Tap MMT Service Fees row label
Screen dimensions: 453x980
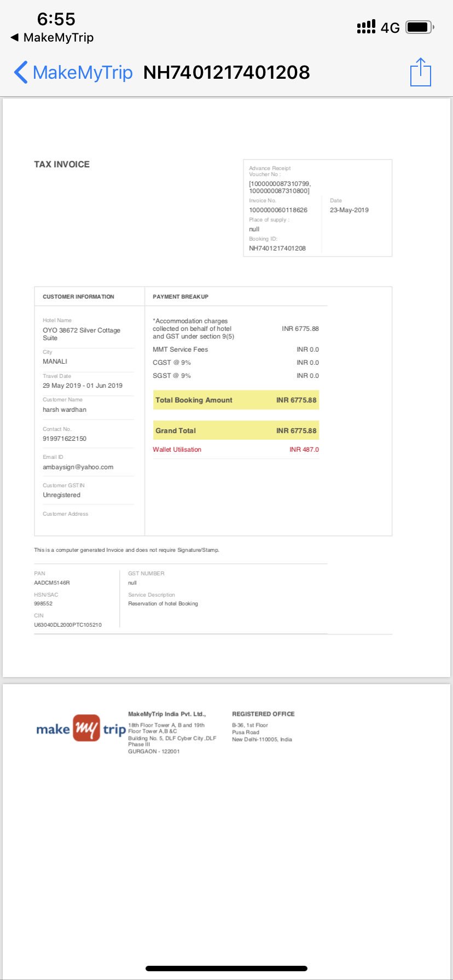click(x=181, y=349)
